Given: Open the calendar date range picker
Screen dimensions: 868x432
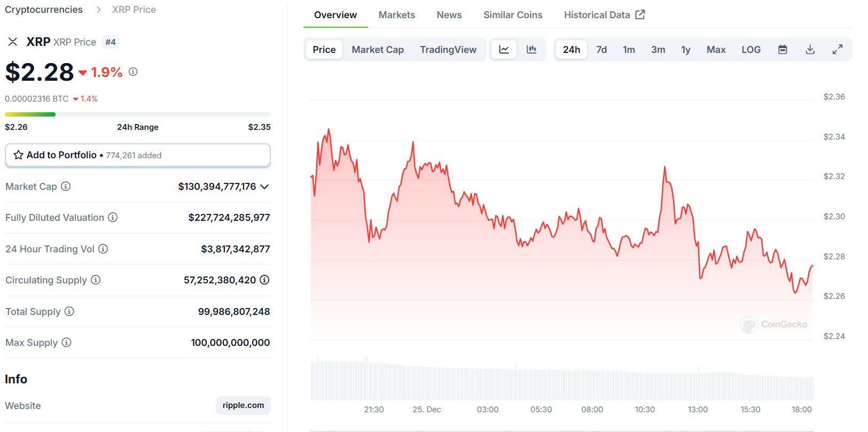Looking at the screenshot, I should pyautogui.click(x=783, y=50).
